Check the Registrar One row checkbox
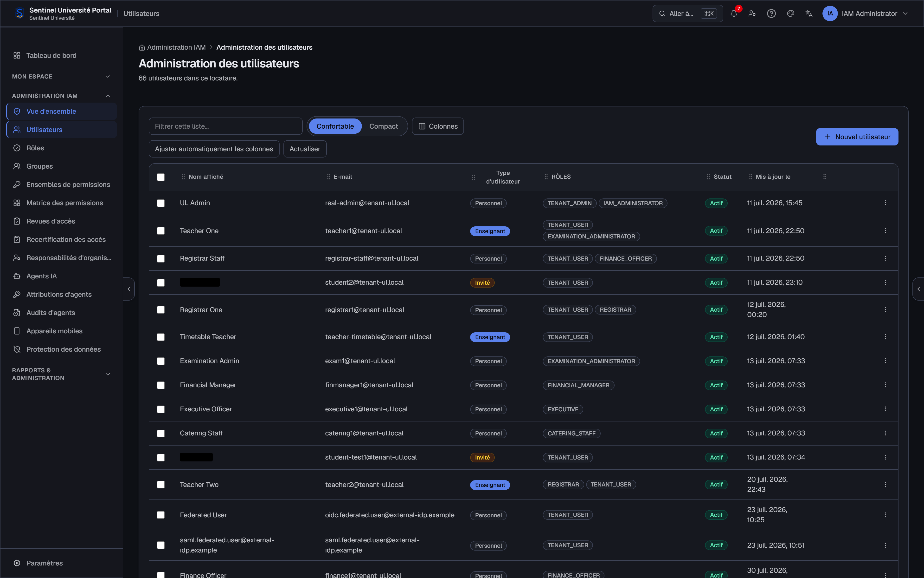 point(161,310)
